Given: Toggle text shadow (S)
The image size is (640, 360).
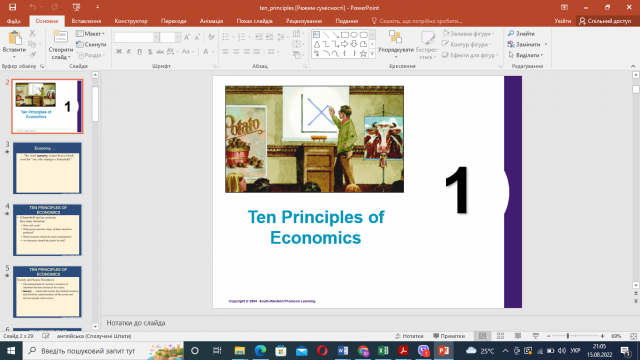Looking at the screenshot, I should point(150,51).
